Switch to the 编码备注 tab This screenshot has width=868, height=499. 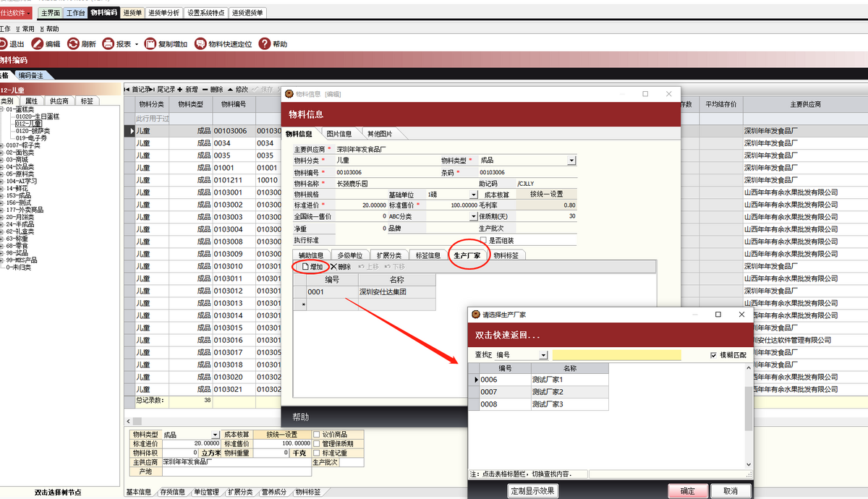tap(31, 75)
